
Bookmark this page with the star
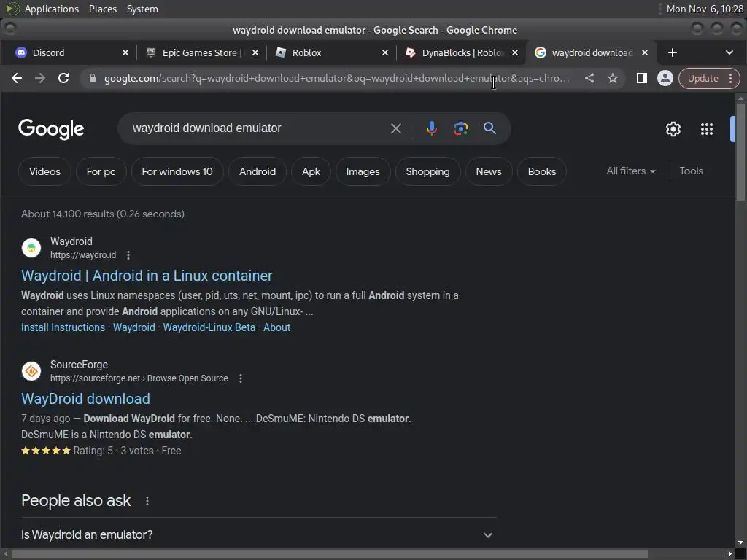point(613,78)
